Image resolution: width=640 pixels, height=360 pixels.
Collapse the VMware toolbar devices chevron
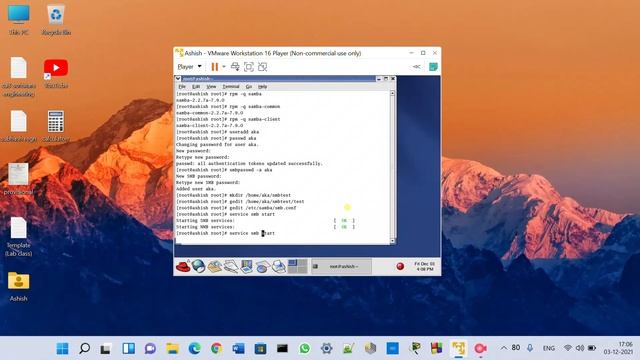pyautogui.click(x=416, y=67)
